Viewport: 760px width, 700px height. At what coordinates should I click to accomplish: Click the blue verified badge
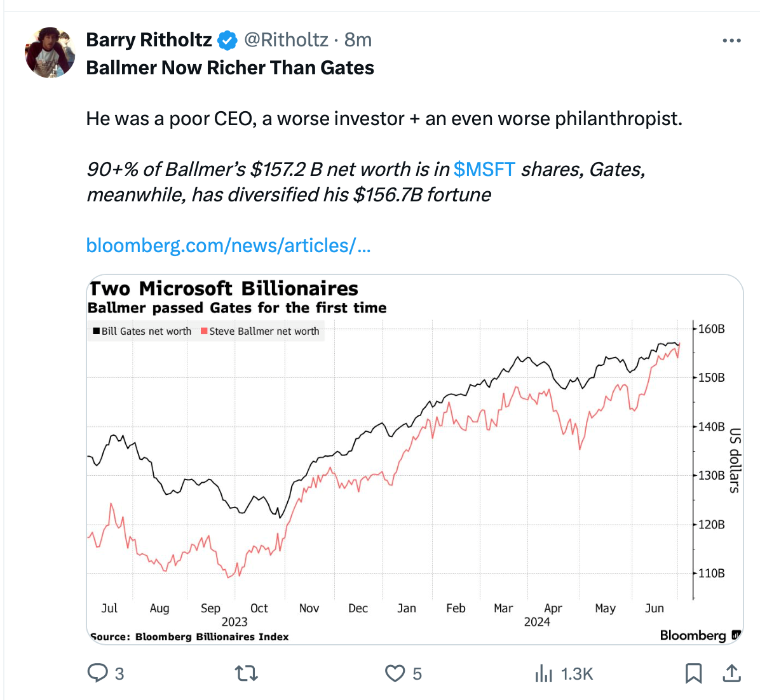pos(227,40)
